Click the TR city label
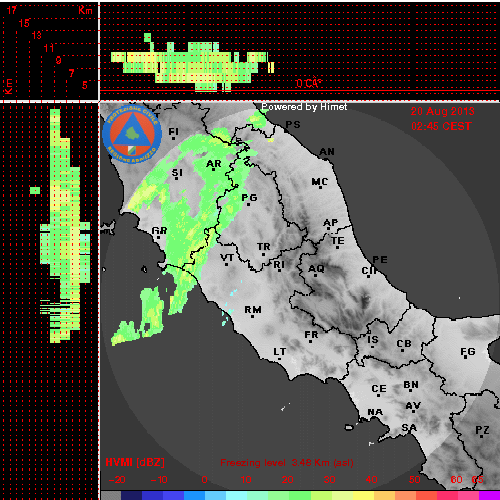 coord(264,247)
